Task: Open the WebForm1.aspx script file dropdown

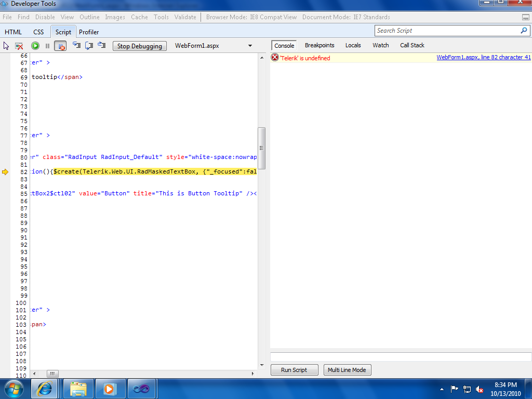Action: click(250, 46)
